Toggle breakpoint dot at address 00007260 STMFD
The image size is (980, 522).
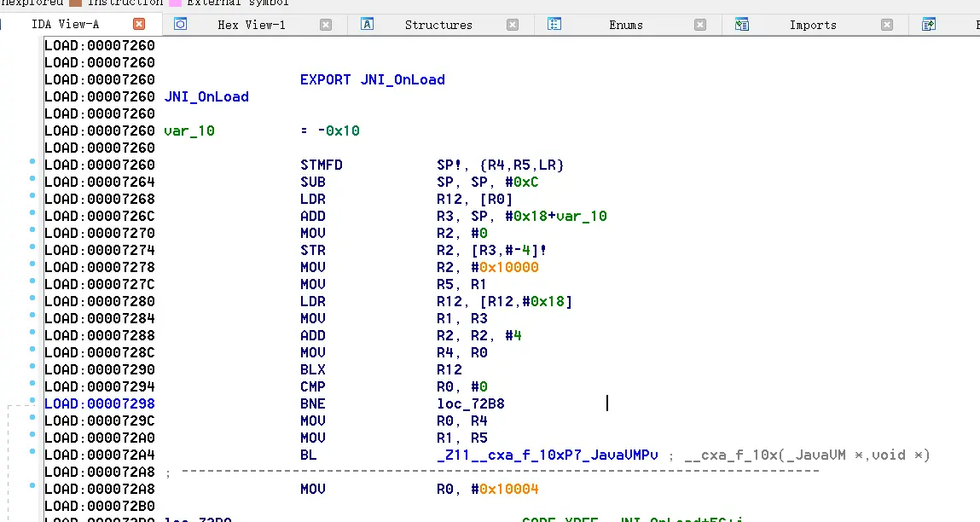(x=32, y=161)
